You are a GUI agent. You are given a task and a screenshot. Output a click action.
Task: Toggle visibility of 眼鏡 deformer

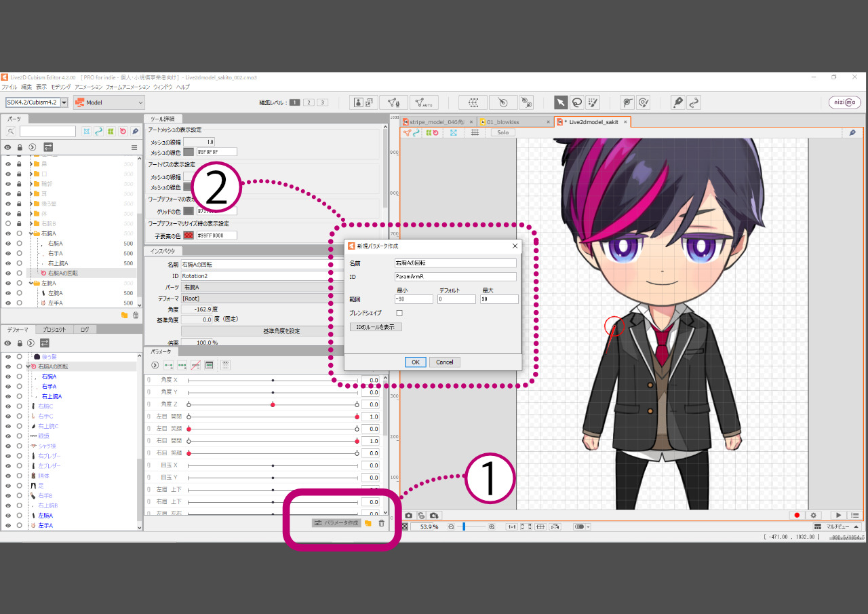(x=8, y=436)
